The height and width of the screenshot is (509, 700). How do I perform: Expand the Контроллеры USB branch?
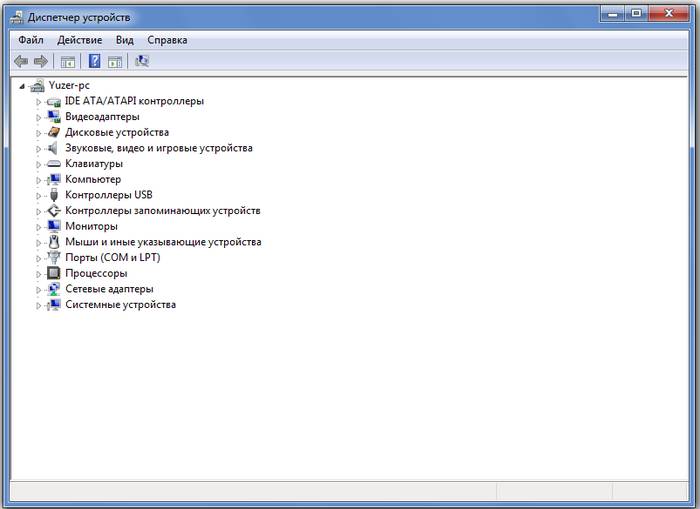[39, 195]
